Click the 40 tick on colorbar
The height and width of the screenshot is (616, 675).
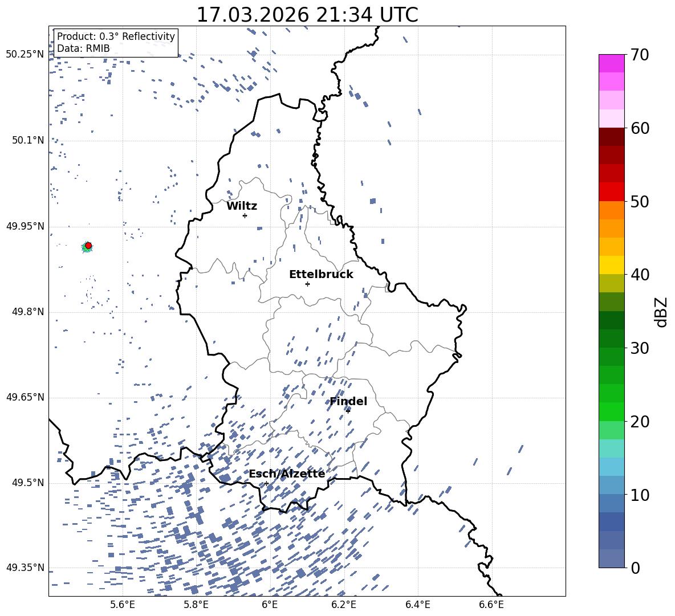click(x=640, y=275)
